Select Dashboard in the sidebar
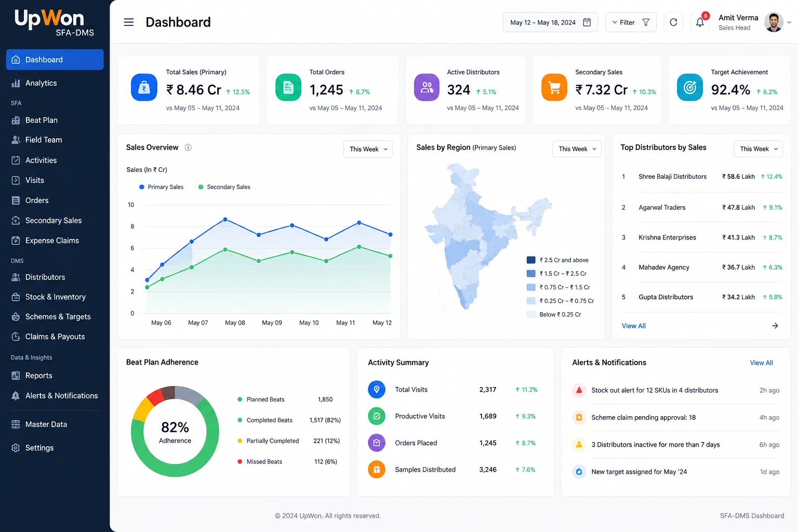This screenshot has width=798, height=532. click(55, 60)
